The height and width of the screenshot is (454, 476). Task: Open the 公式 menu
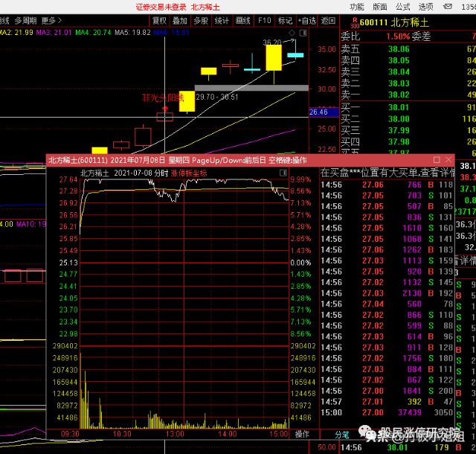(x=403, y=7)
